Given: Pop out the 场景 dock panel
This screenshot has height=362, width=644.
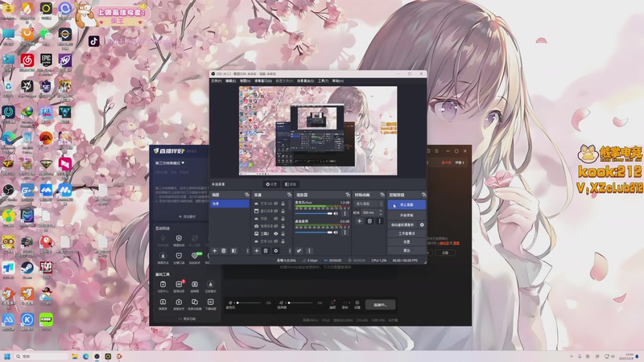Looking at the screenshot, I should coord(247,195).
